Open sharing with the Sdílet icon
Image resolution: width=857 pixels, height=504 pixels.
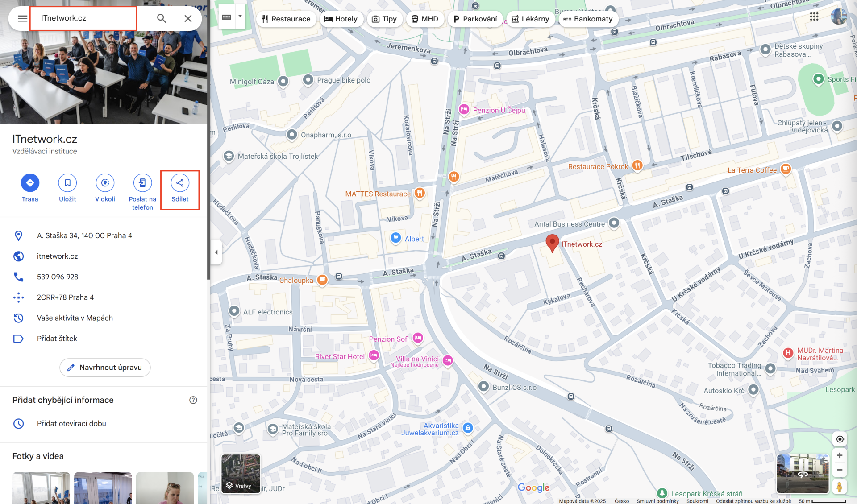[x=180, y=183]
